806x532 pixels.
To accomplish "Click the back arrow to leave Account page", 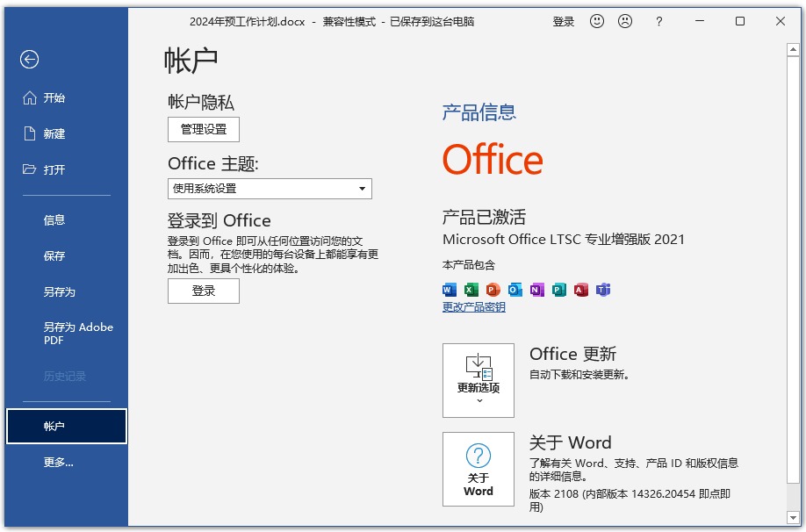I will coord(29,60).
